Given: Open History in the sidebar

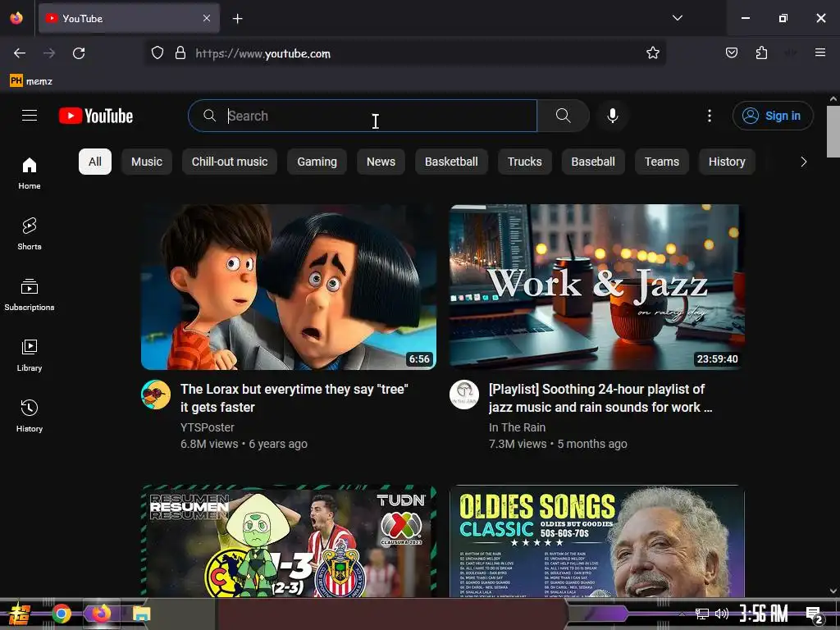Looking at the screenshot, I should (x=30, y=416).
